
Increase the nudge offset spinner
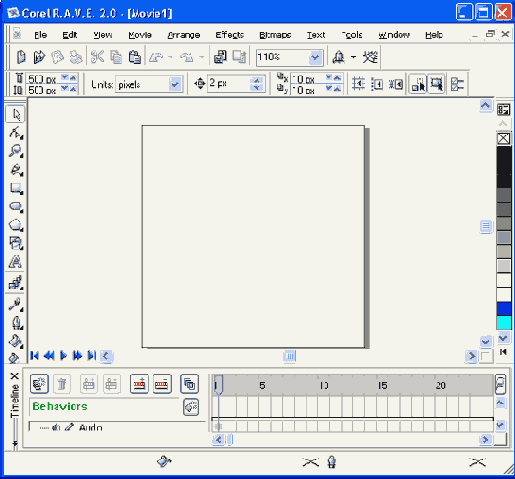[x=257, y=80]
